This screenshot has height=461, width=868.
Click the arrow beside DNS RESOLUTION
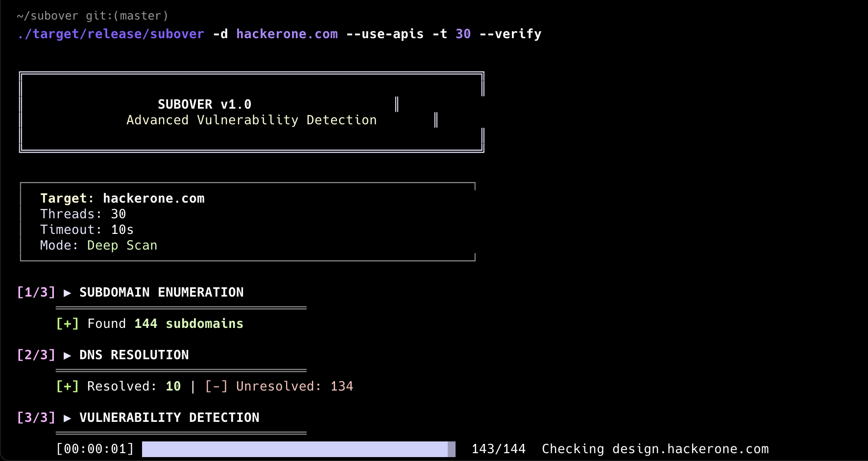[68, 355]
